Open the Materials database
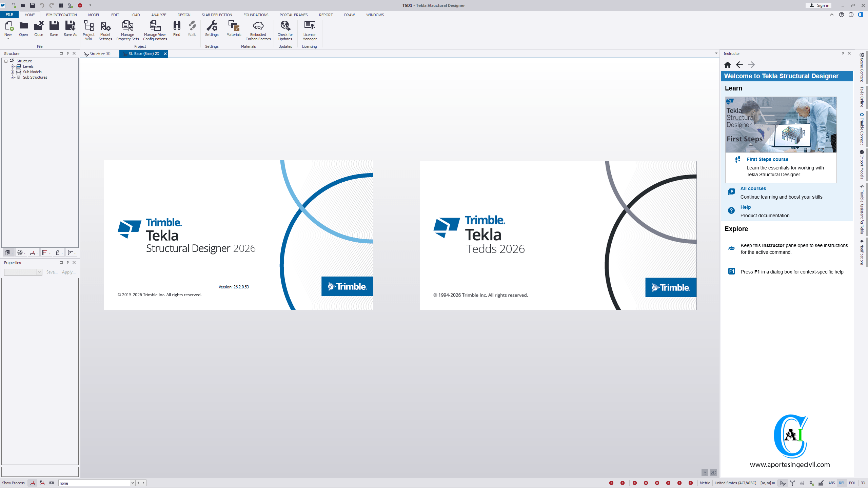 click(234, 28)
